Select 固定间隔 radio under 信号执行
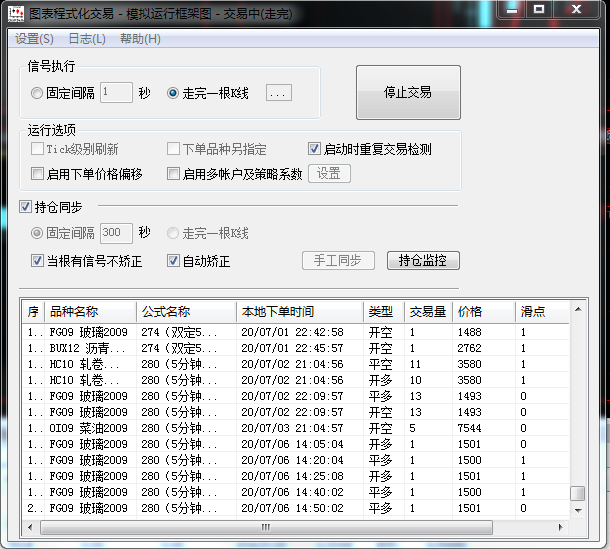 38,93
